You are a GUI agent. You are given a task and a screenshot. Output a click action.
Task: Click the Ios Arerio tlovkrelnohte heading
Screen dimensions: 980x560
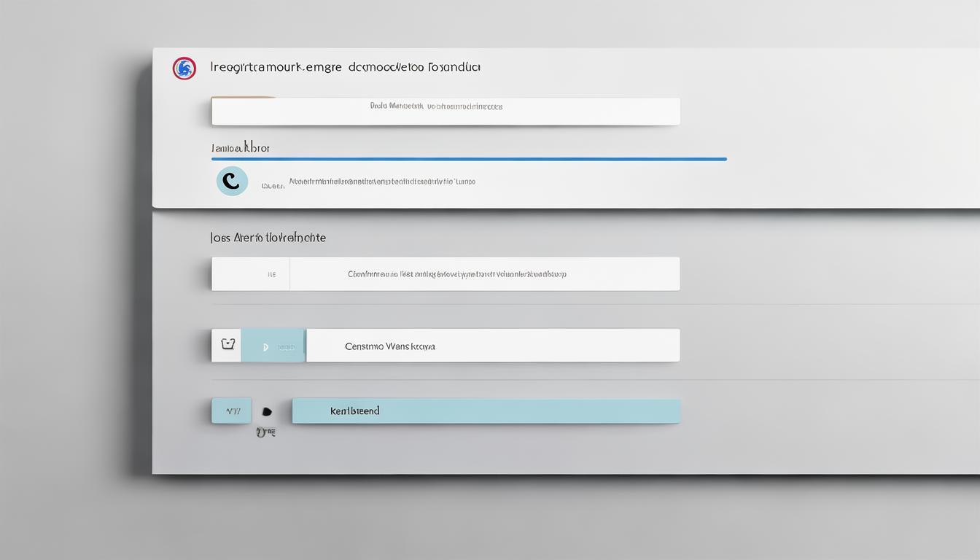(x=268, y=238)
